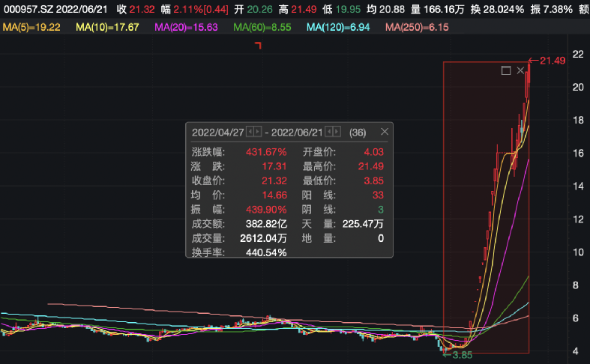
Task: Click start date previous-day arrow
Action: click(x=250, y=132)
